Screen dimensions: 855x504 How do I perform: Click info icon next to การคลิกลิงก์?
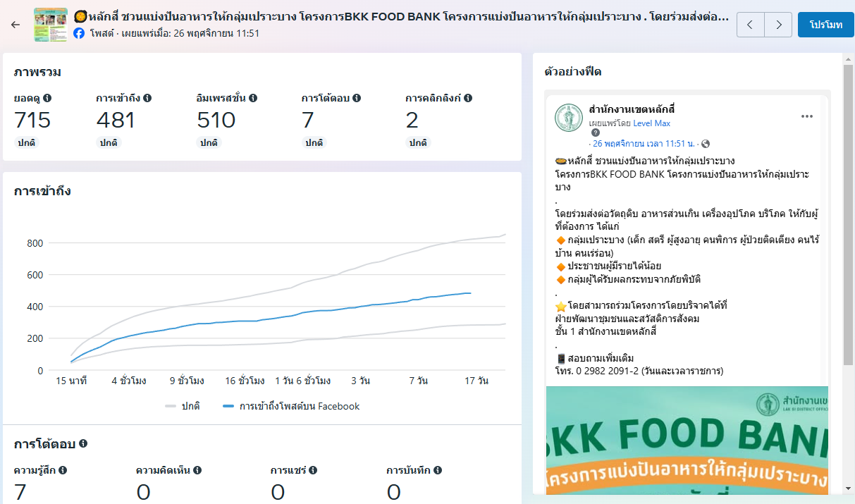468,98
